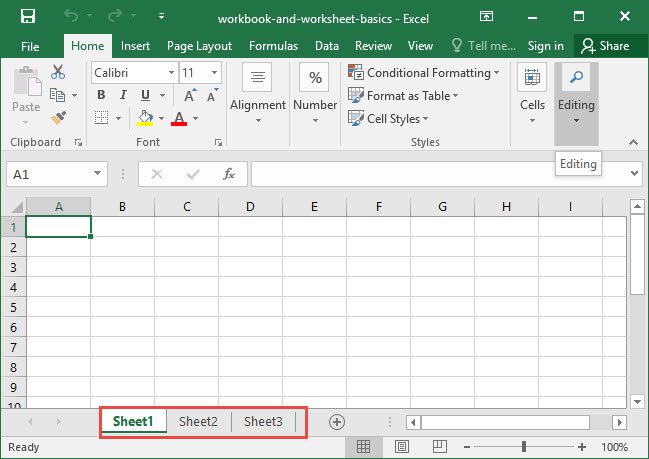Add a new sheet with plus icon
This screenshot has width=649, height=459.
[x=337, y=422]
